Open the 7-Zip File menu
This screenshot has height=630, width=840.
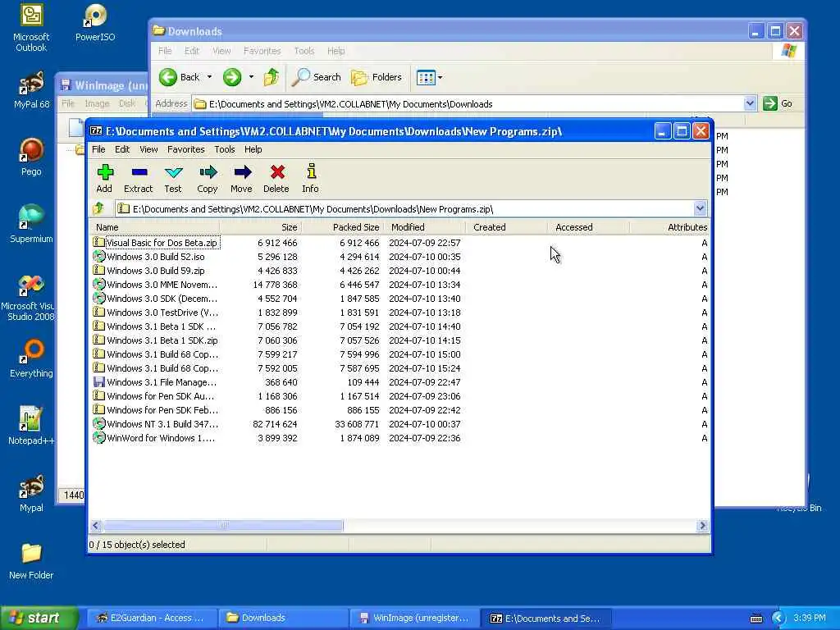[98, 149]
